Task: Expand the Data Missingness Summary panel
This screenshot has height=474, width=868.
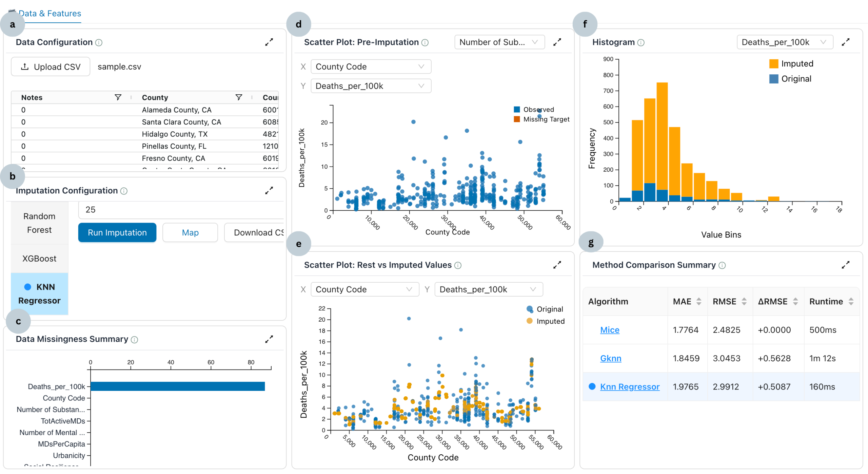Action: pos(269,339)
